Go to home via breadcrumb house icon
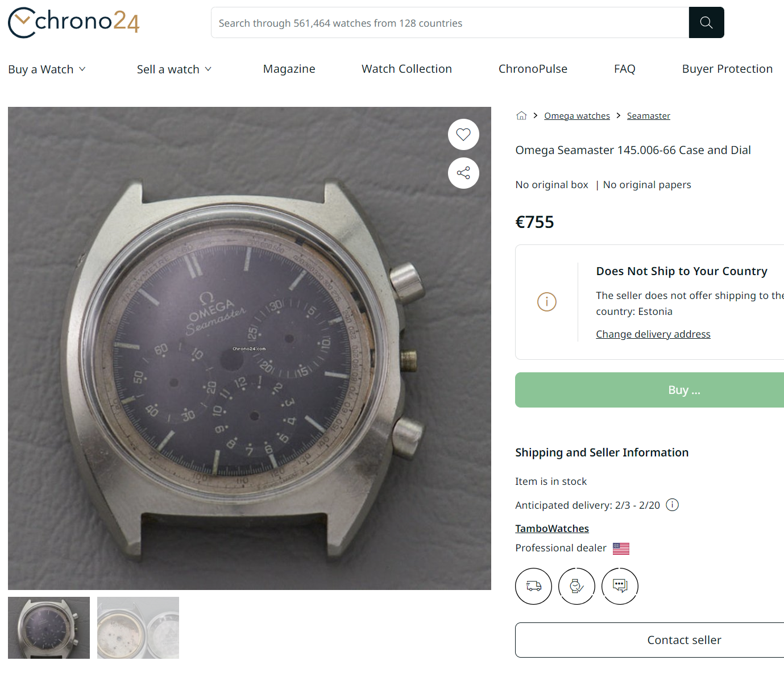This screenshot has width=784, height=673. click(521, 116)
